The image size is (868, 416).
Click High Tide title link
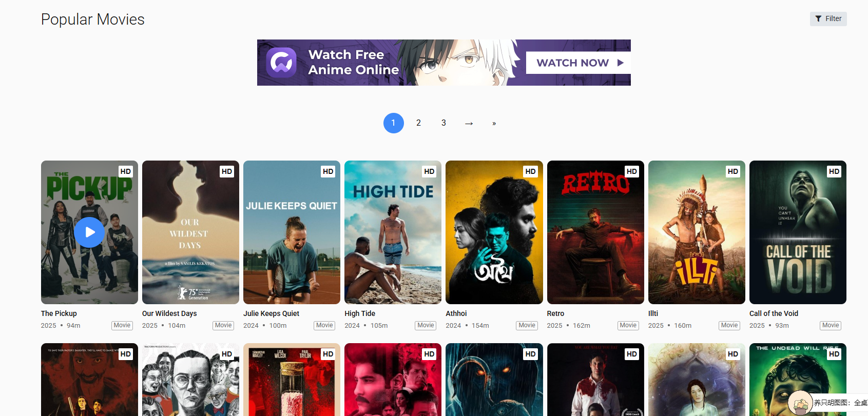(x=360, y=313)
